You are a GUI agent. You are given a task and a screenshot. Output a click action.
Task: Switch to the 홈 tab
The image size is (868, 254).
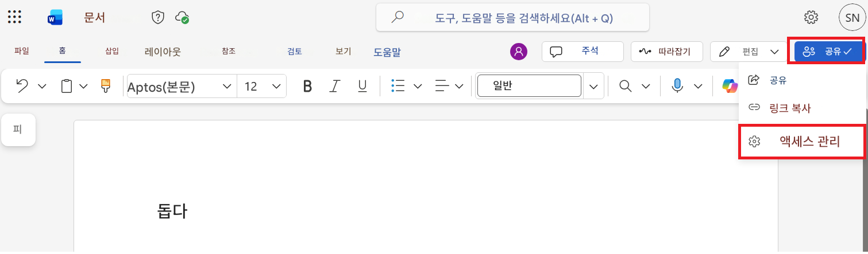62,50
